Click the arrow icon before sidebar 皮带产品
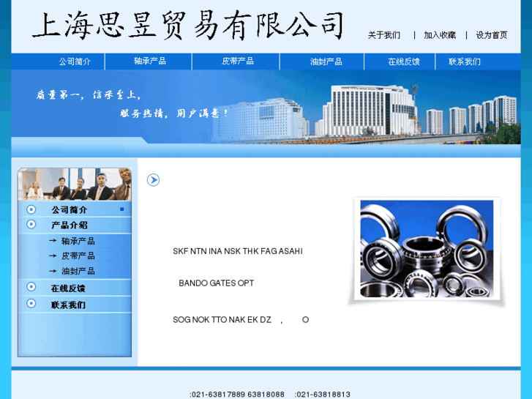532x399 pixels. pyautogui.click(x=53, y=256)
